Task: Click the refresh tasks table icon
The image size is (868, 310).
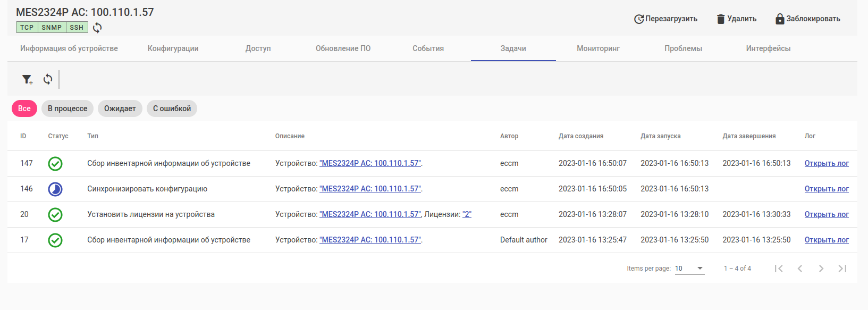Action: coord(48,79)
